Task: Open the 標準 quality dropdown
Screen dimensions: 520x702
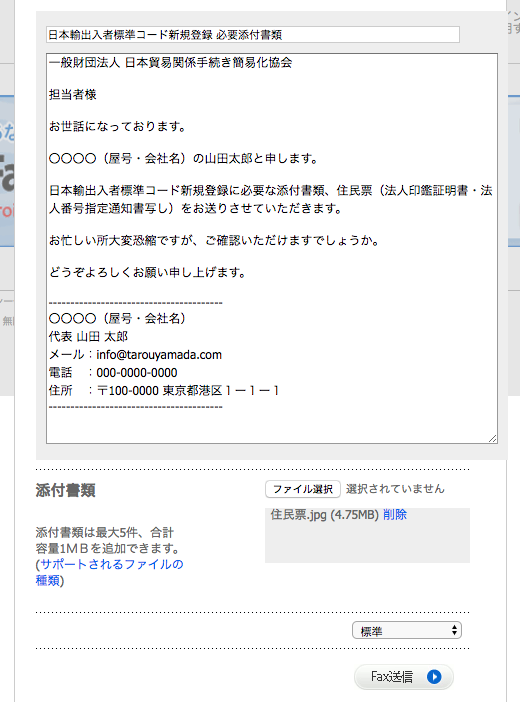Action: [407, 630]
